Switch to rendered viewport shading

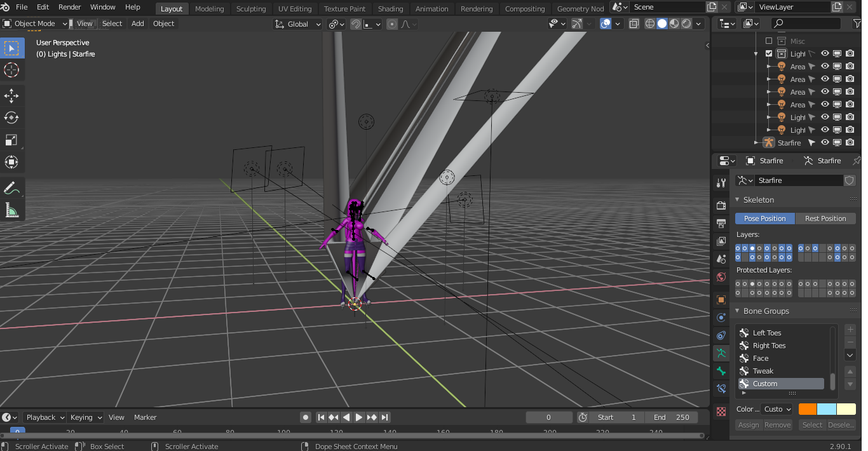(x=686, y=24)
